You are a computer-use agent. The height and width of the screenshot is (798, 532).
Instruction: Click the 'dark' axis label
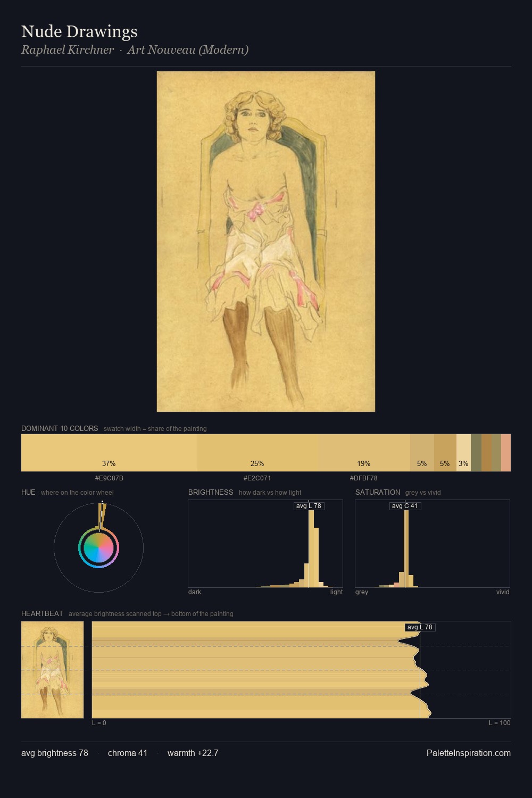[195, 592]
